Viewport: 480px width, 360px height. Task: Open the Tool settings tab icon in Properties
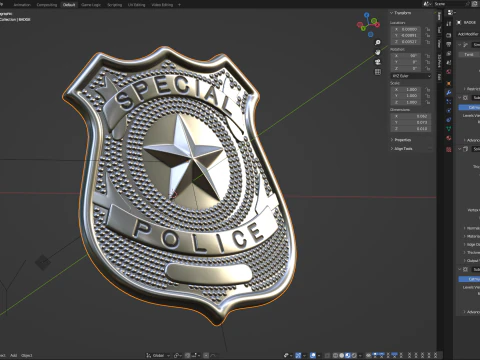coord(449,24)
